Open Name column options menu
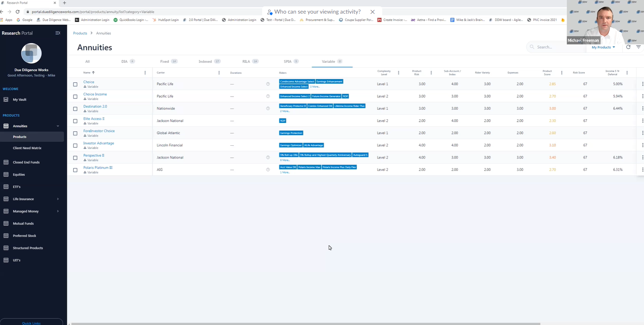Screen dimensions: 644x325 point(145,73)
